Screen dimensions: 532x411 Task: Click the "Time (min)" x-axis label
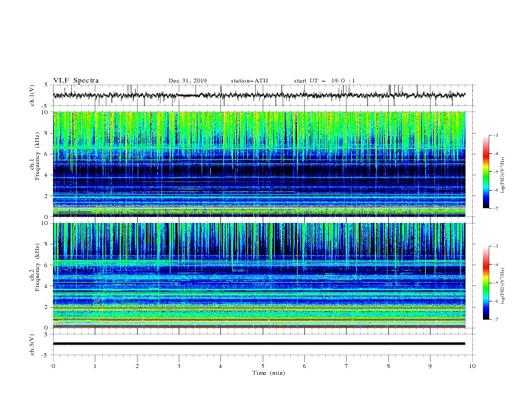pos(269,373)
